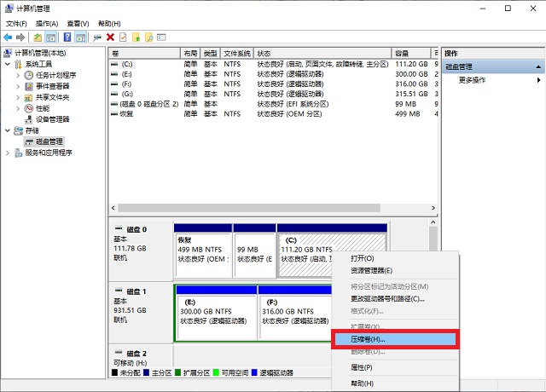Click the up-one-level folder toolbar icon
The image size is (546, 392).
(38, 37)
